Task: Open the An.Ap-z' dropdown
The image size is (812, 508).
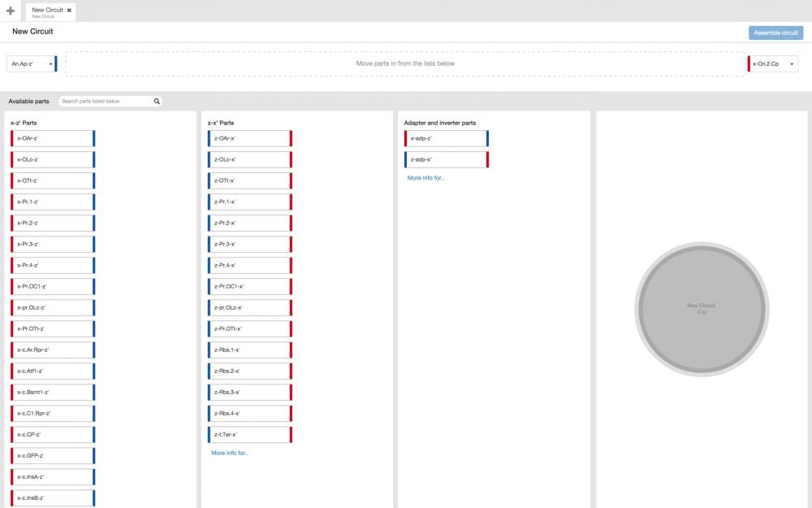Action: [31, 63]
